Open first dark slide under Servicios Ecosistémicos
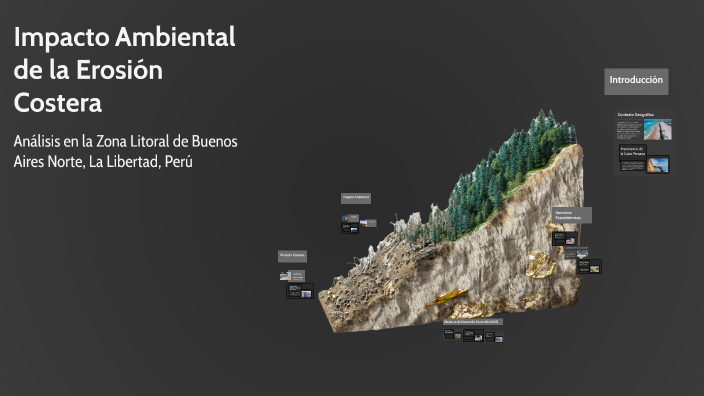 tap(565, 238)
